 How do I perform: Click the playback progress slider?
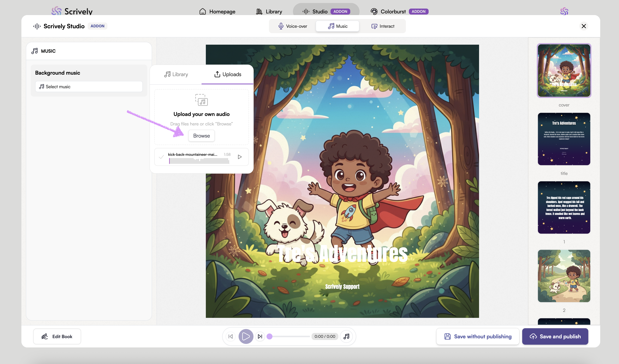[290, 336]
